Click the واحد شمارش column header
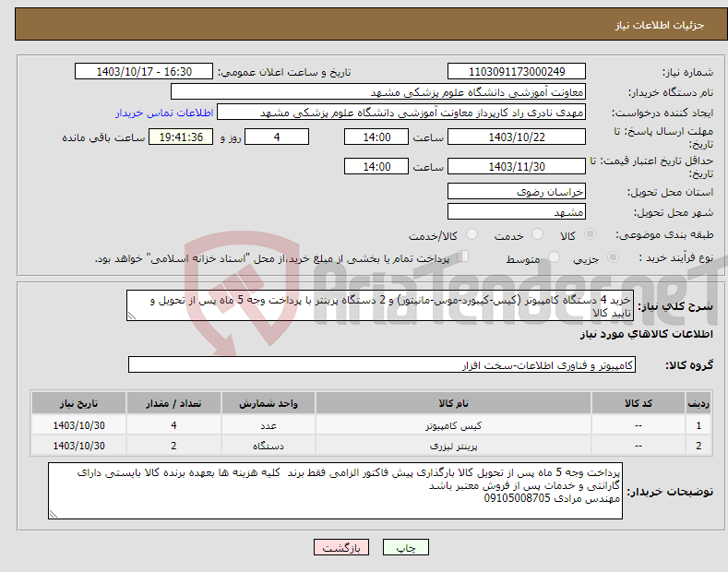Image resolution: width=728 pixels, height=572 pixels. [x=269, y=403]
